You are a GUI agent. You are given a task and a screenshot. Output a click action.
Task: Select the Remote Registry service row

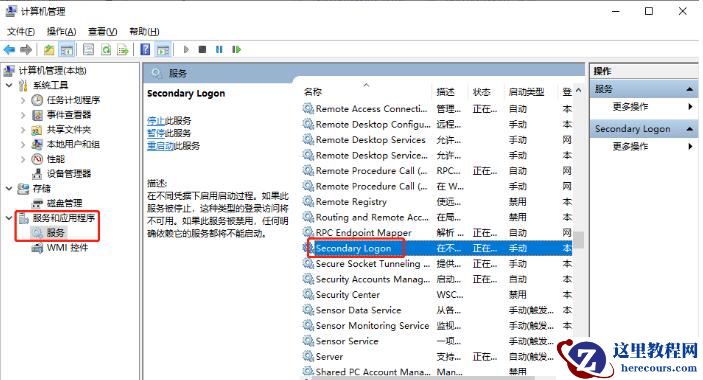tap(437, 202)
